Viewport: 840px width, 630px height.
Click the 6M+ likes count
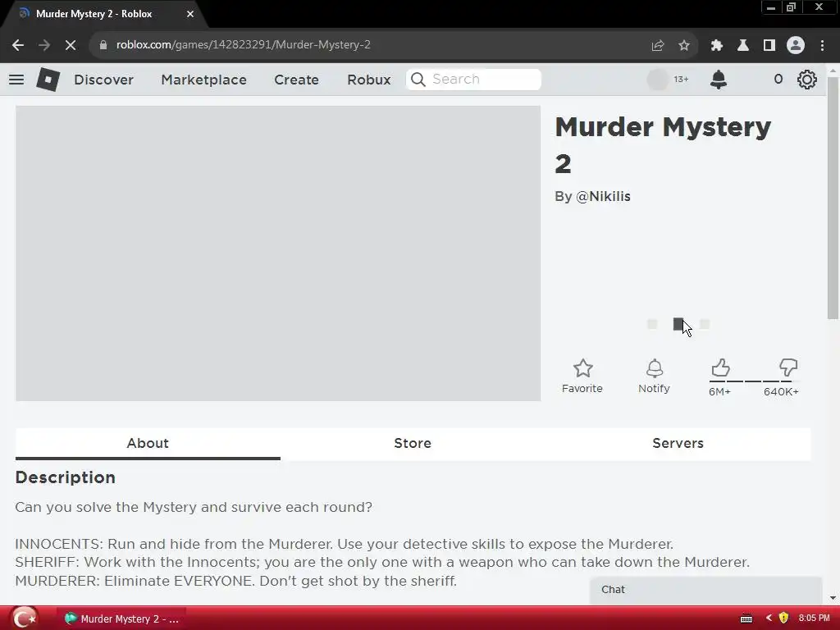tap(719, 391)
